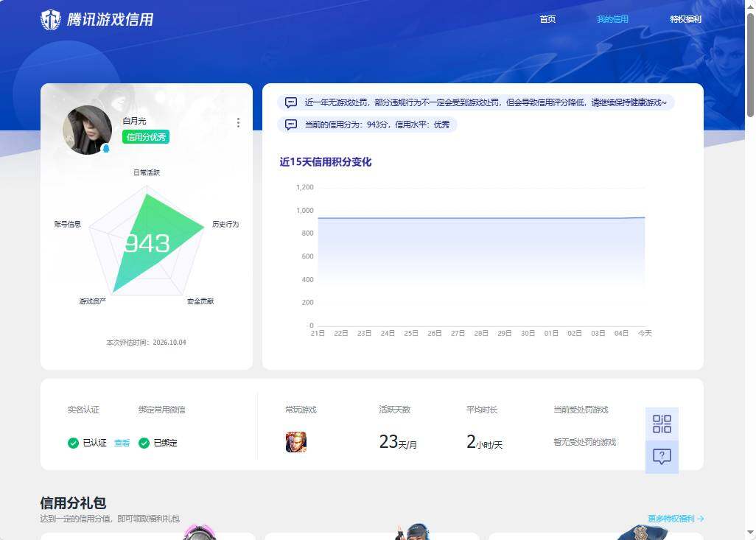Open the help question floating button

tap(662, 457)
